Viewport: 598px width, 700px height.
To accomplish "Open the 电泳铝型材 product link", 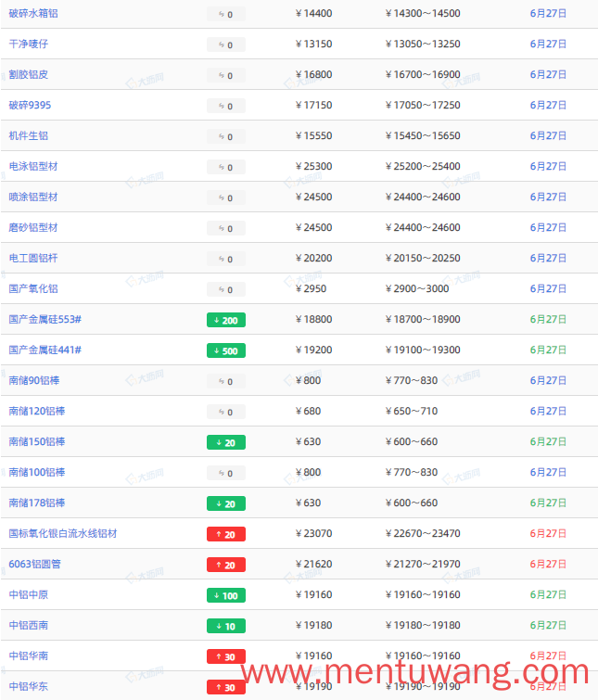I will [x=33, y=166].
